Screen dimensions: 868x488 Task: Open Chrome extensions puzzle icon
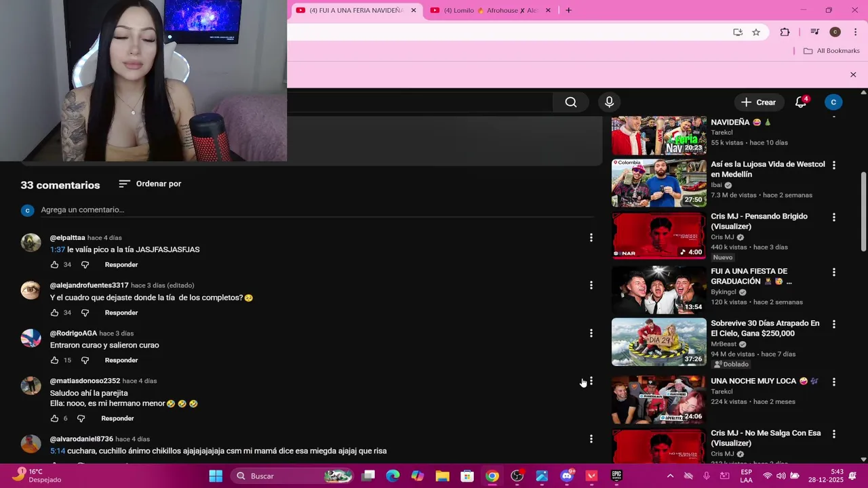785,32
